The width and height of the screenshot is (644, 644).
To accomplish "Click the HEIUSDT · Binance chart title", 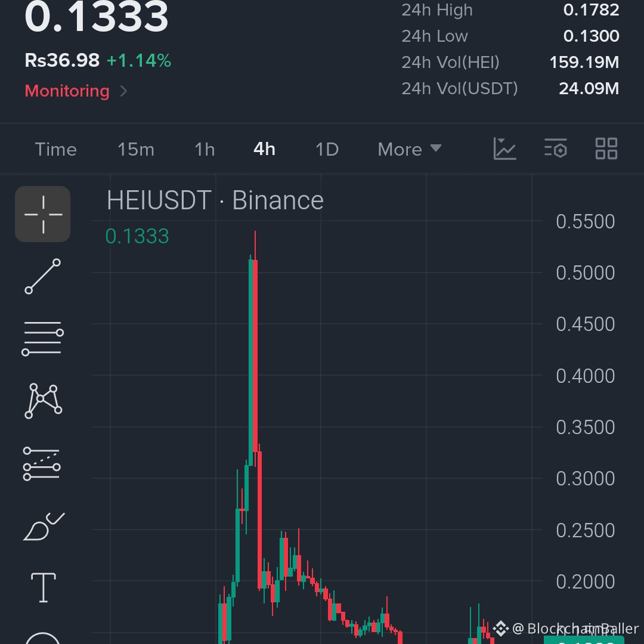I will click(x=215, y=200).
